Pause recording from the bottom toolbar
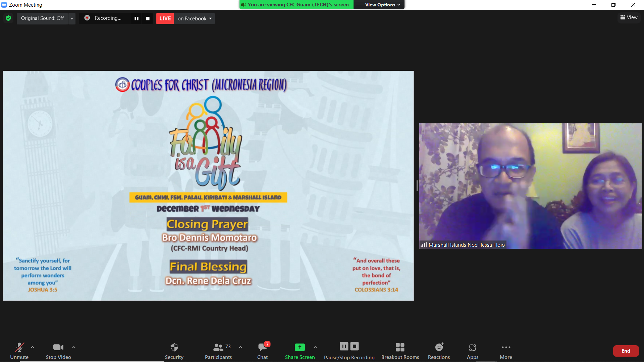This screenshot has width=644, height=362. [344, 346]
